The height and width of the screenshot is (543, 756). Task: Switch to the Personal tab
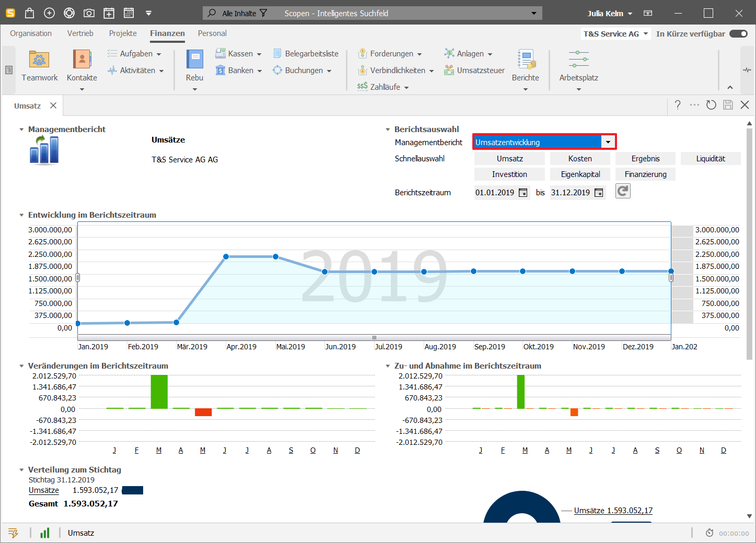(212, 33)
